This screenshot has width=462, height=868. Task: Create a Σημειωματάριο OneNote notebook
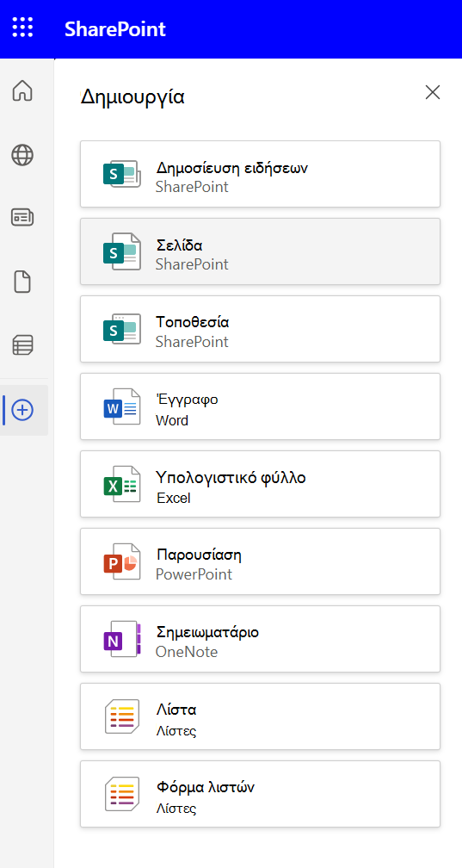[x=260, y=639]
